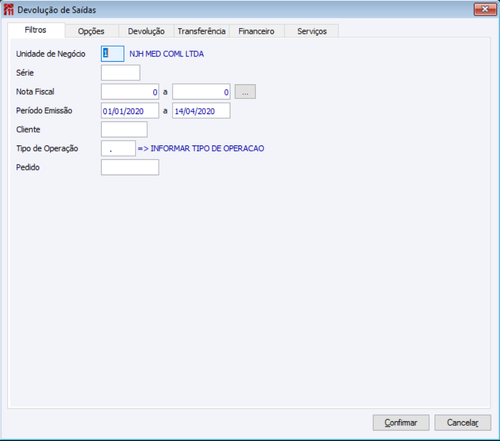Close the Devolução de Saídas window

coord(485,9)
